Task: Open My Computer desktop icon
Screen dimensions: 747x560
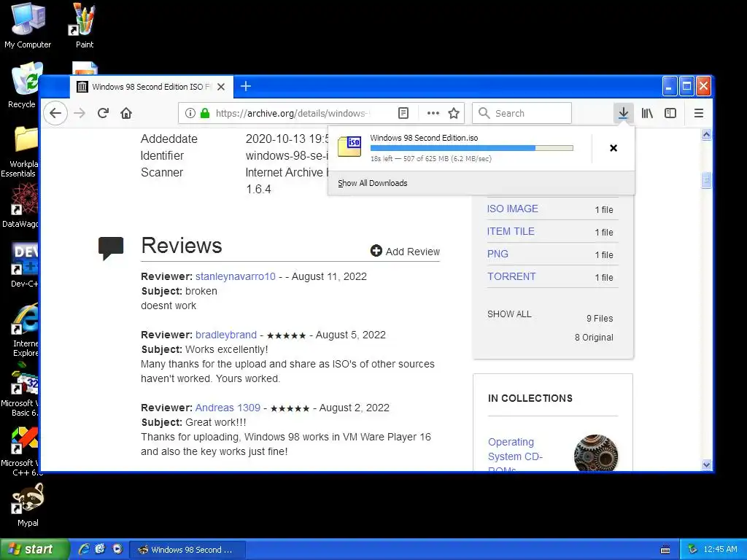Action: point(28,26)
